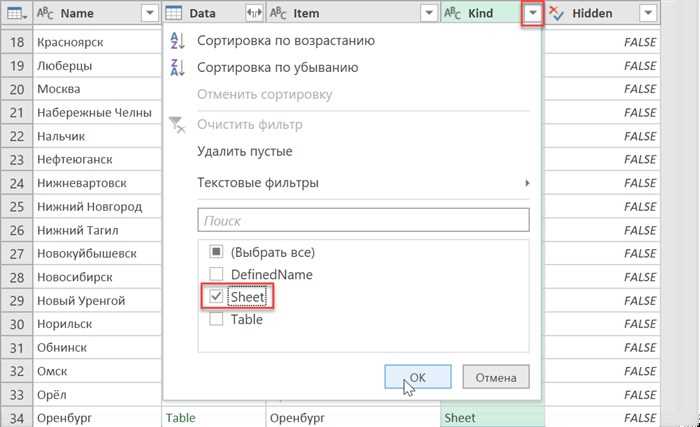Viewport: 700px width, 427px height.
Task: Click the Z-A descending sort icon
Action: (178, 67)
